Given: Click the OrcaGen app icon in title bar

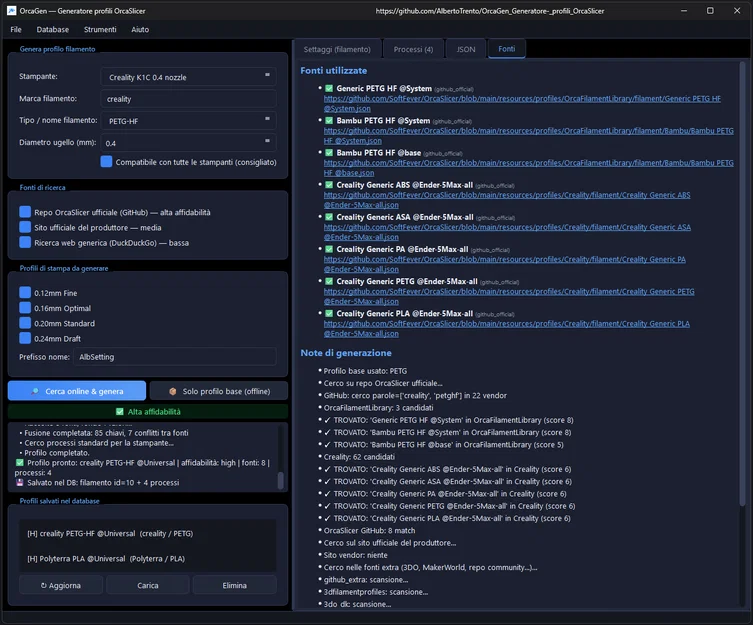Looking at the screenshot, I should pos(12,11).
